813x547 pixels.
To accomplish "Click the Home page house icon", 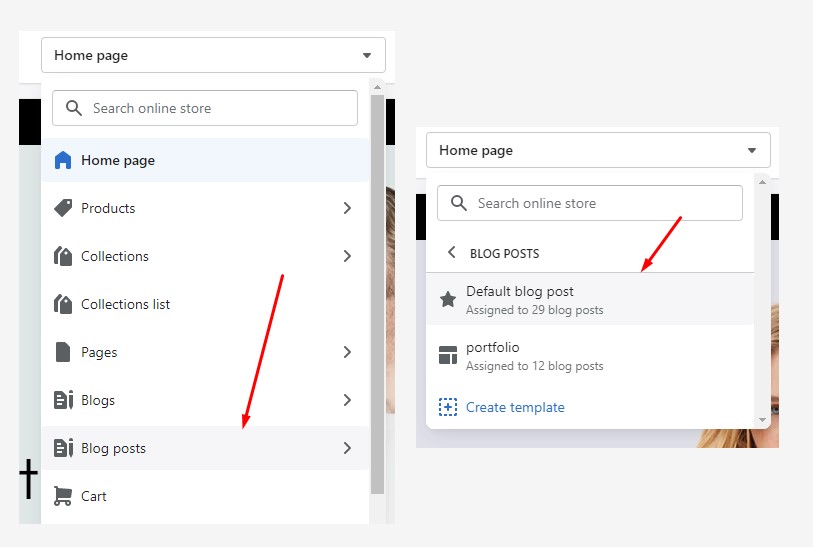I will [x=63, y=160].
